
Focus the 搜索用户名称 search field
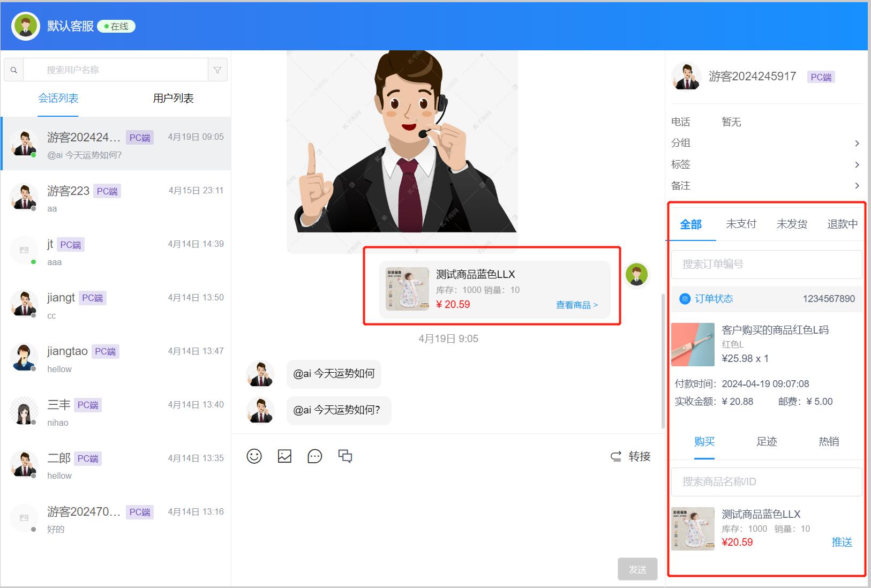pyautogui.click(x=116, y=70)
